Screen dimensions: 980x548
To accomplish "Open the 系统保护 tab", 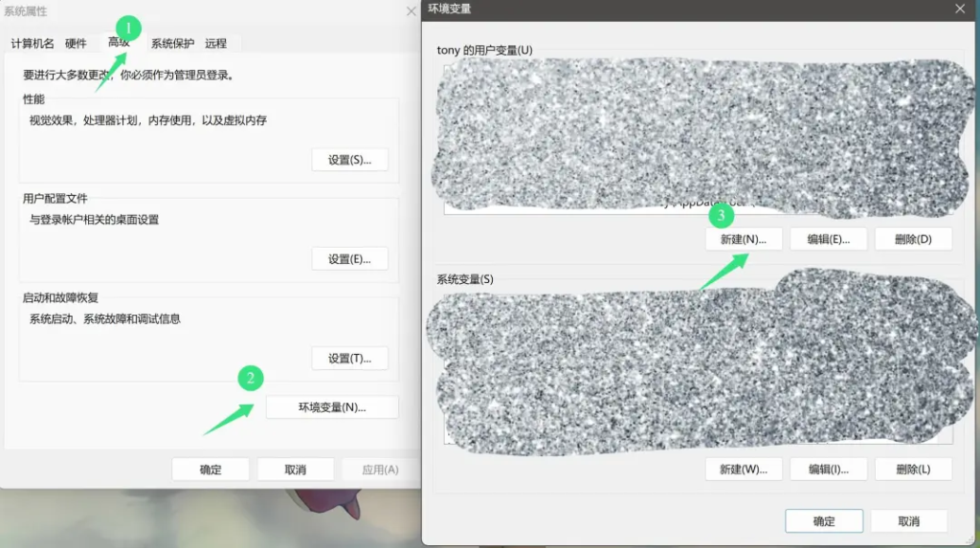I will (172, 43).
